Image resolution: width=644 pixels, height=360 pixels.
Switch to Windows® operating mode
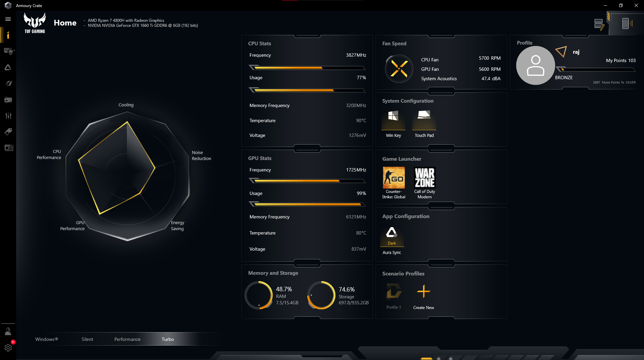[47, 339]
